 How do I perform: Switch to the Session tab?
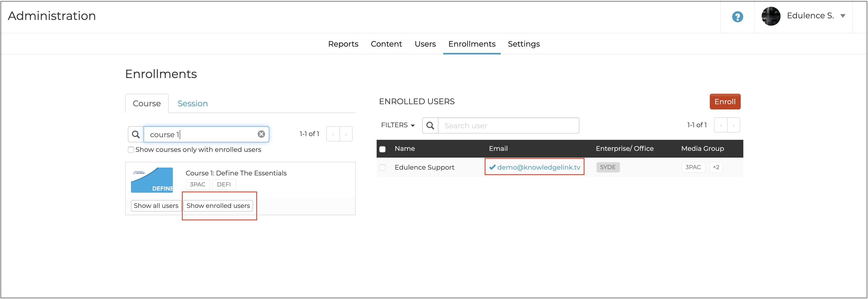[193, 103]
